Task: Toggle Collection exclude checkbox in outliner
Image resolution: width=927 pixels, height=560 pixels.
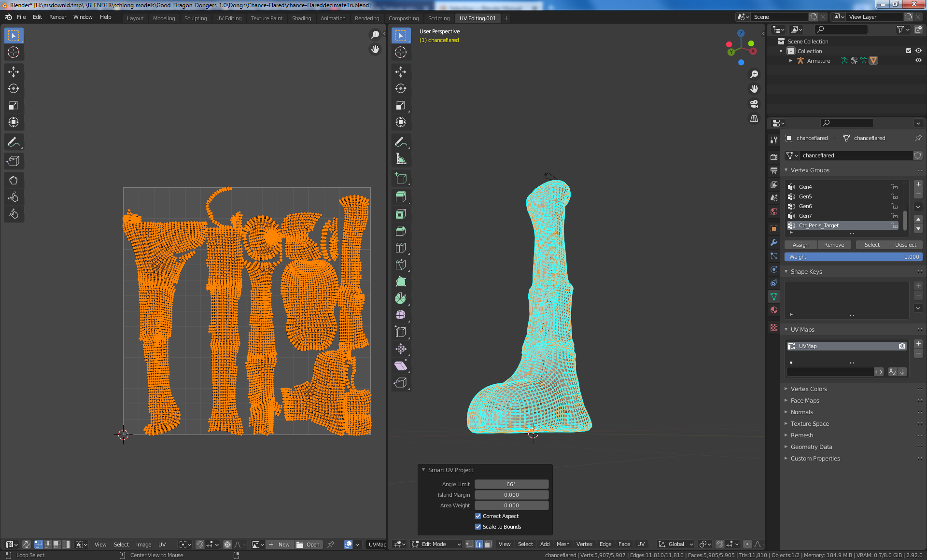Action: (909, 51)
